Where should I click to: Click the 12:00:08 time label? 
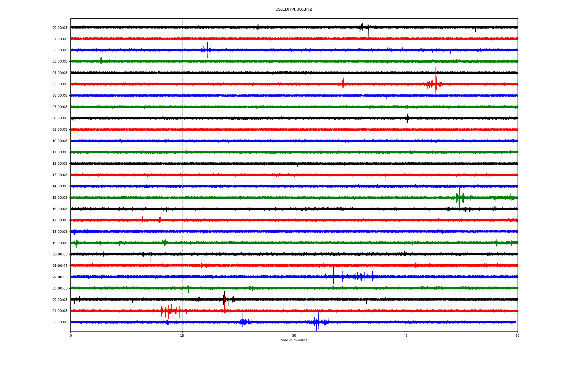(60, 164)
